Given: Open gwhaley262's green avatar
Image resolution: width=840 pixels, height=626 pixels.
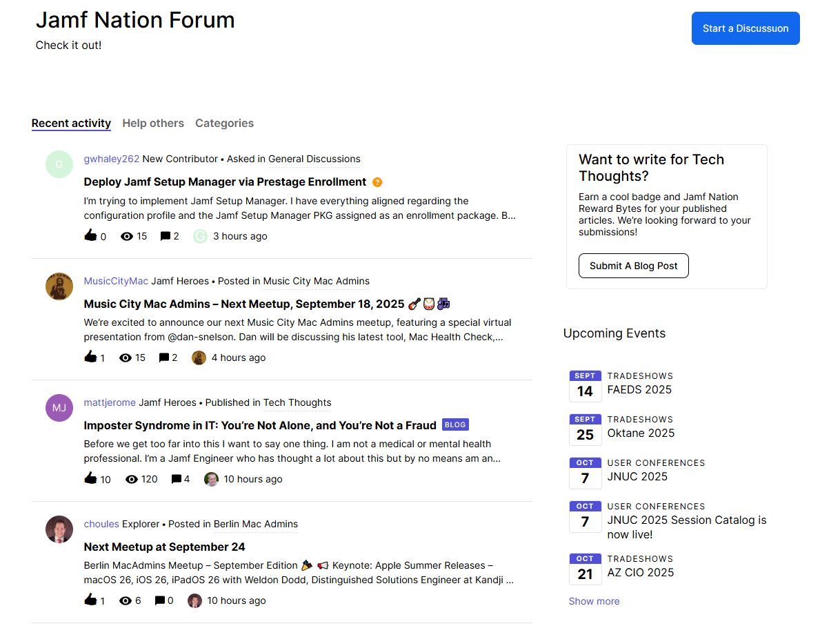Looking at the screenshot, I should click(x=59, y=164).
